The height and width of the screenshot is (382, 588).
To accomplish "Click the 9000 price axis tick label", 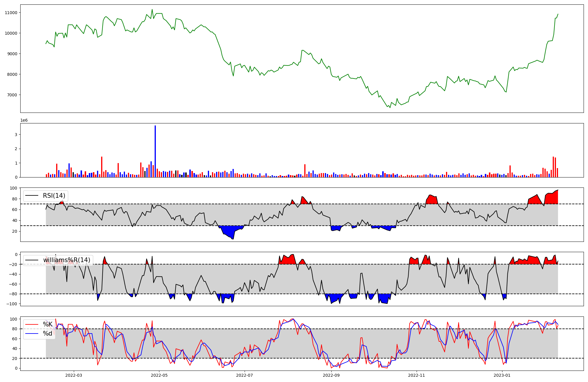I will click(12, 54).
